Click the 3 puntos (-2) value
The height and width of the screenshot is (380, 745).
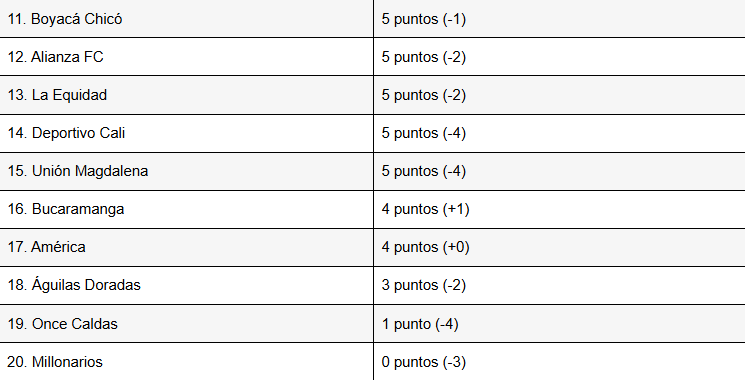[x=424, y=285]
